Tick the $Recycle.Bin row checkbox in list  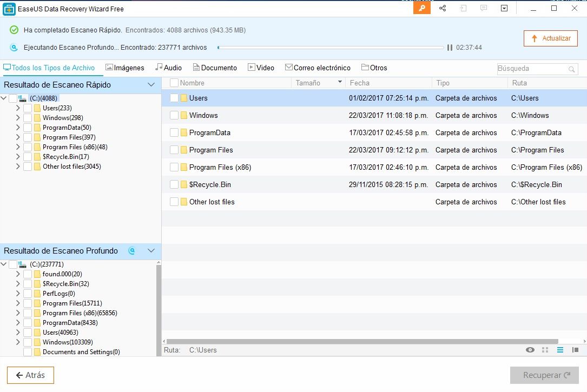coord(174,184)
